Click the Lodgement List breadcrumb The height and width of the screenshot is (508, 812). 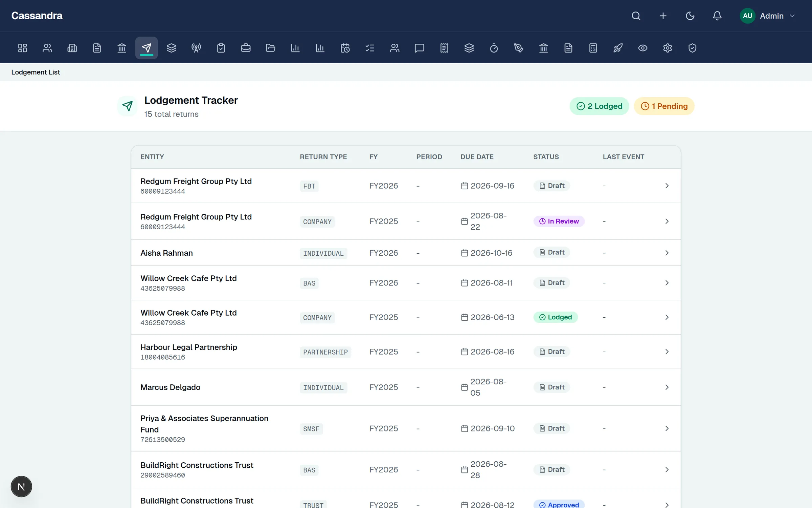[x=36, y=72]
